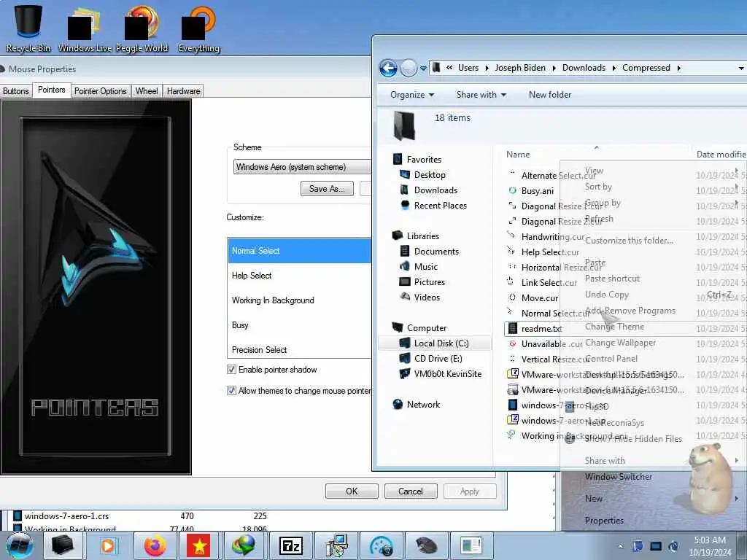Select the Busy.ani file icon
Image resolution: width=747 pixels, height=560 pixels.
(512, 190)
